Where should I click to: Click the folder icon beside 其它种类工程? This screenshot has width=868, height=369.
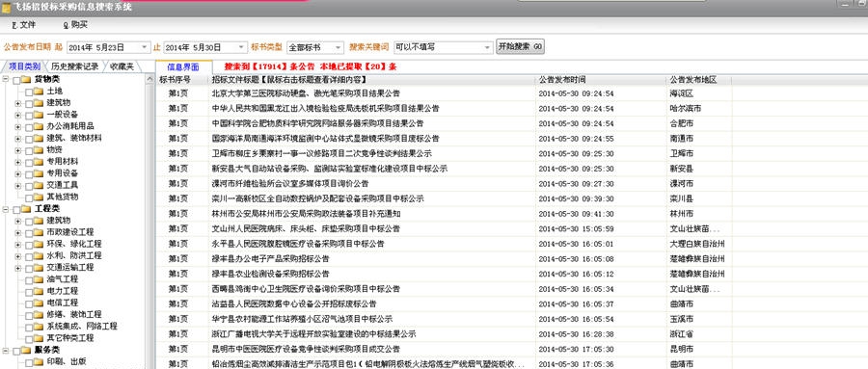coord(39,338)
